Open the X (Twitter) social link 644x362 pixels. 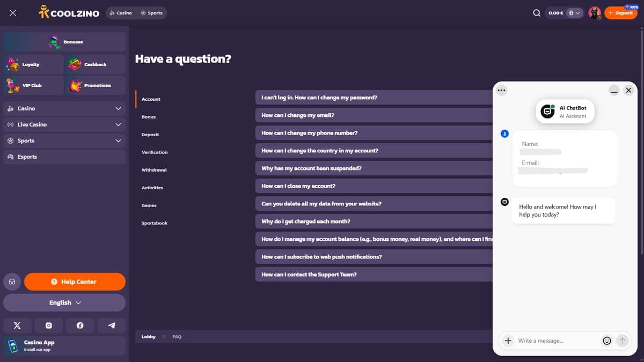click(17, 326)
